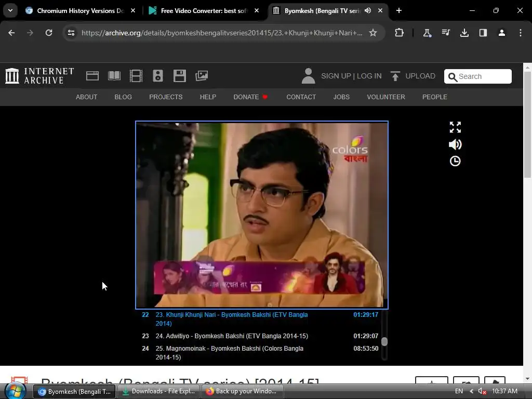This screenshot has height=399, width=532.
Task: Open the Windows Start button
Action: [x=15, y=391]
